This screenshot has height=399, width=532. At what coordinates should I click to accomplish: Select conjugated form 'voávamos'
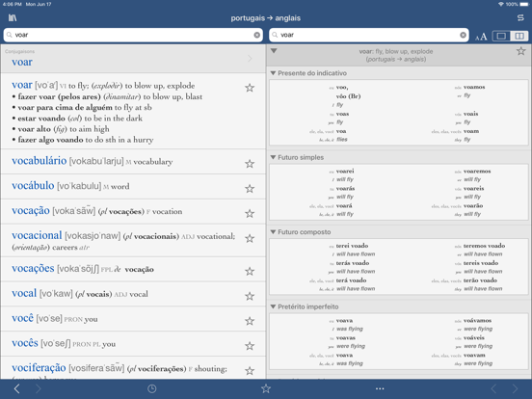coord(477,320)
